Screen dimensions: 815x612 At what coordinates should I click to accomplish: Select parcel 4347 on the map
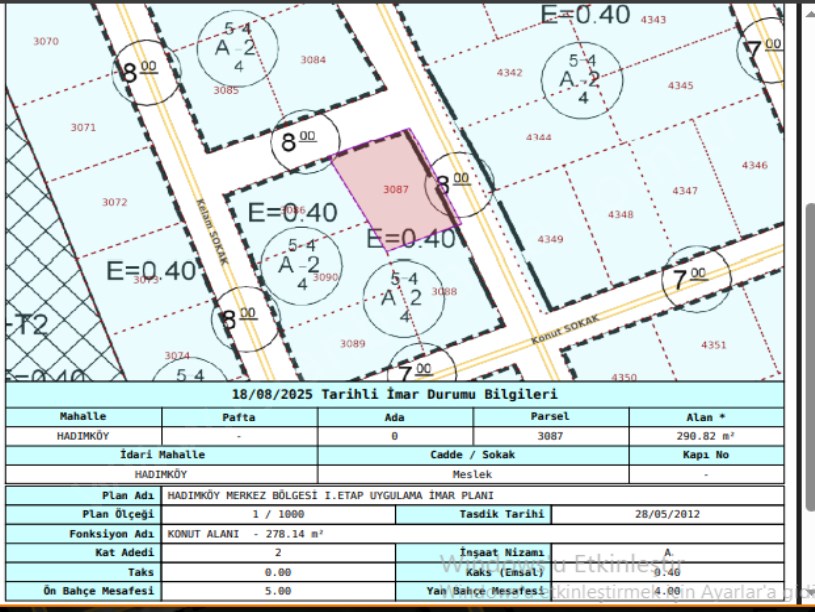pyautogui.click(x=685, y=190)
